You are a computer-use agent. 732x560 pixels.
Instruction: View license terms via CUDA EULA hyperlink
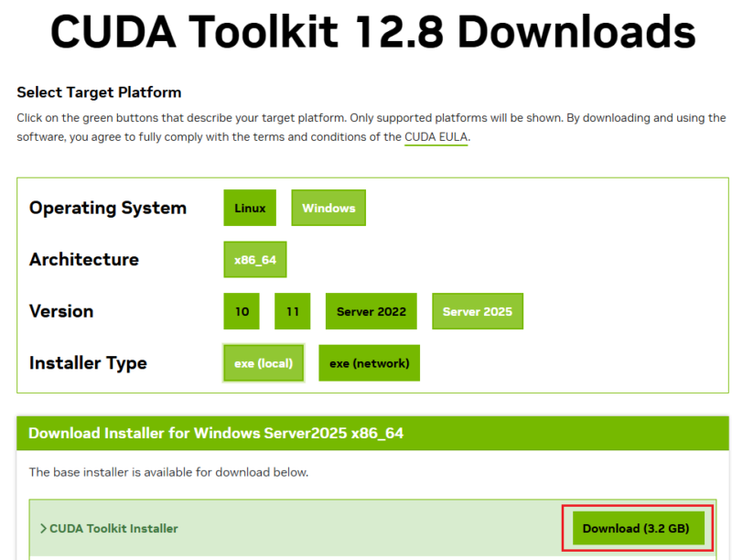(x=436, y=136)
